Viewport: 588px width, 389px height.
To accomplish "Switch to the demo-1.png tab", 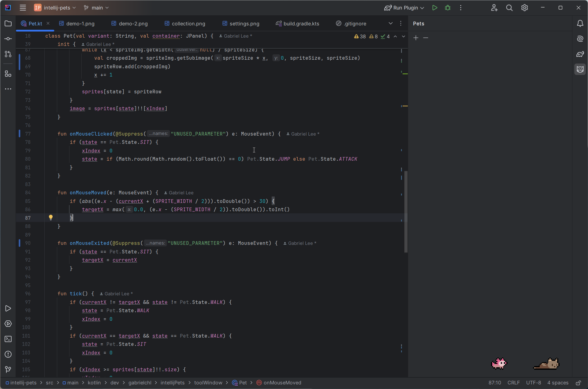I will [77, 24].
